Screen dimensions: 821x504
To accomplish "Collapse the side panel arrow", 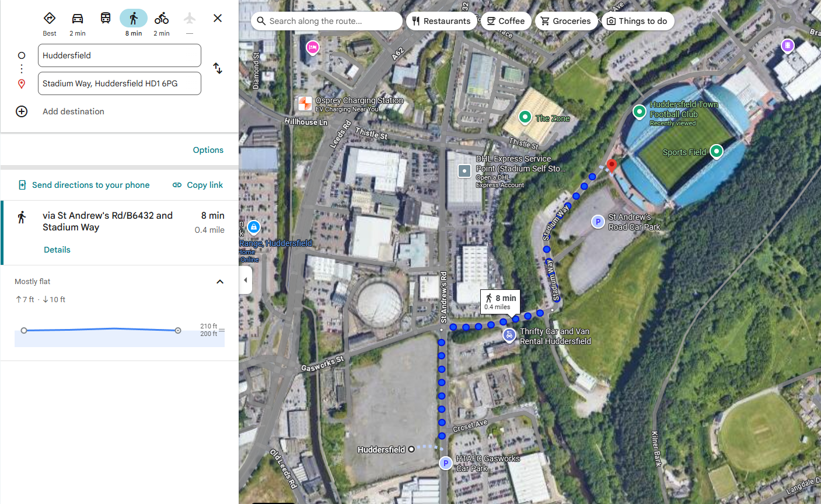I will pyautogui.click(x=246, y=281).
